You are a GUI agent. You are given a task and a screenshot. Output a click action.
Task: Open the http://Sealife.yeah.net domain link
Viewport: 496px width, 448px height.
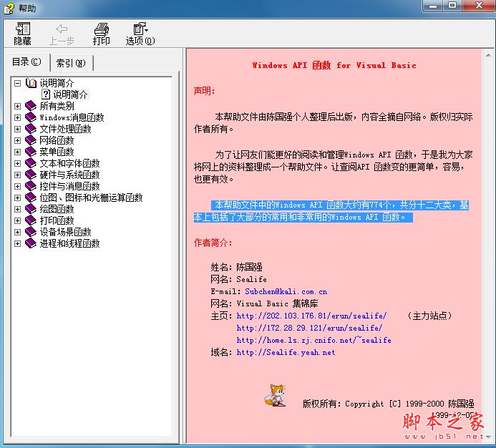click(286, 352)
